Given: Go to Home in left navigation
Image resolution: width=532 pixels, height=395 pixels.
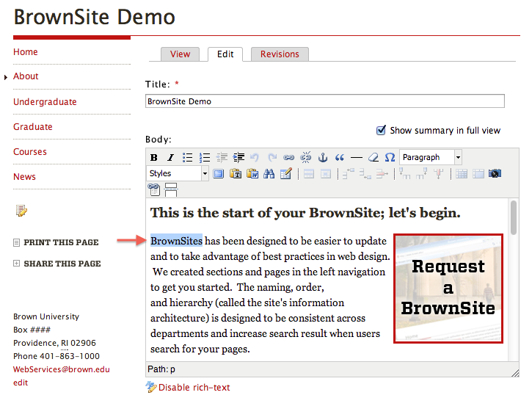Looking at the screenshot, I should (x=26, y=52).
